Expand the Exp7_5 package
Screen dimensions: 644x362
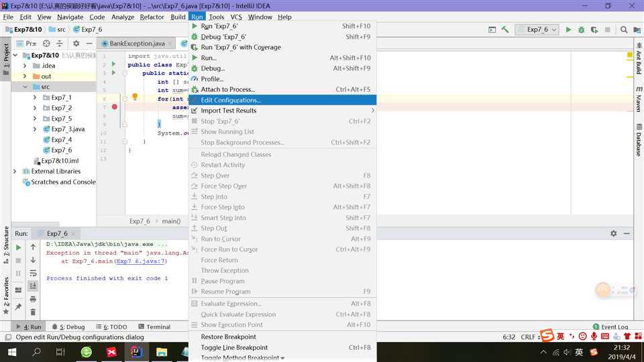point(35,119)
